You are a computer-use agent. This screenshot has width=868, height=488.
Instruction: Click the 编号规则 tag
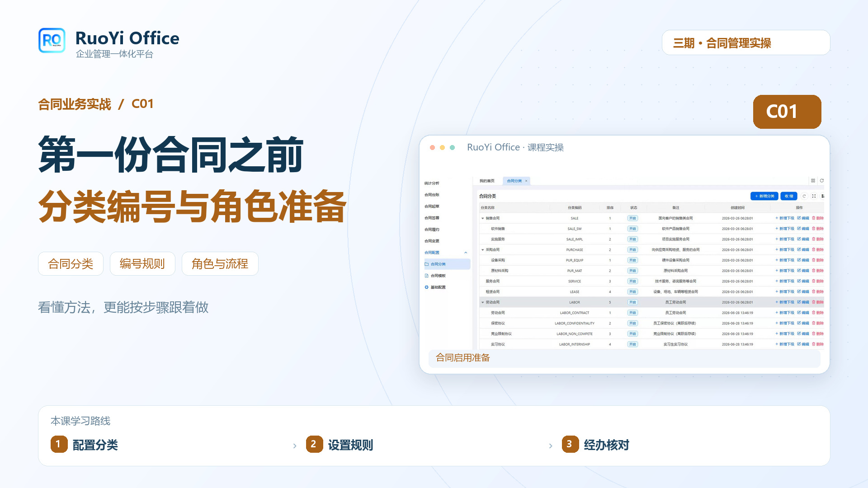(x=142, y=263)
